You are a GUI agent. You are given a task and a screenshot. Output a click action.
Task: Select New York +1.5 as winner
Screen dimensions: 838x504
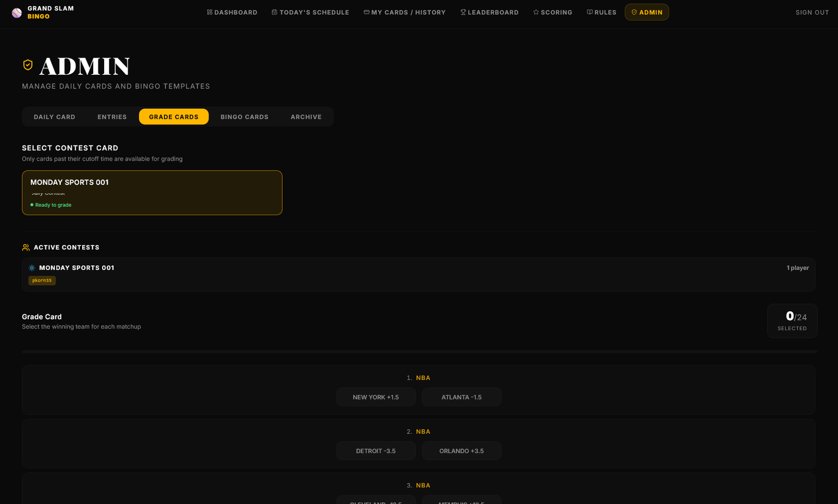coord(376,397)
